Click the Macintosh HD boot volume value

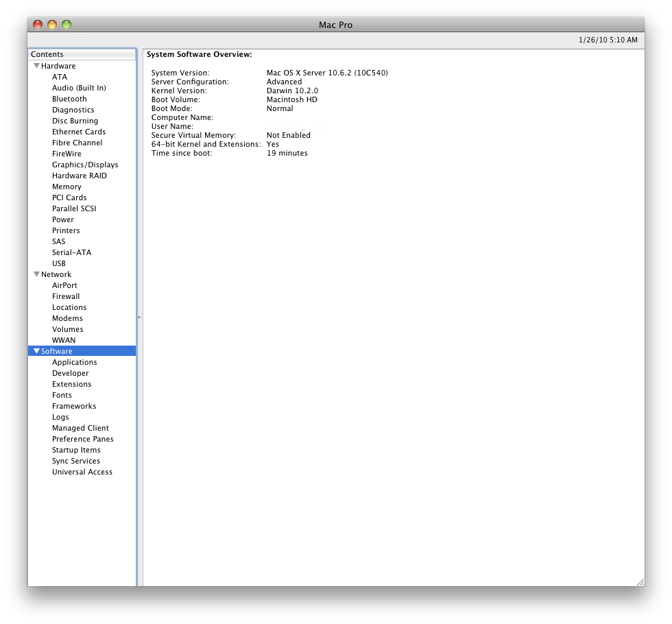tap(292, 99)
